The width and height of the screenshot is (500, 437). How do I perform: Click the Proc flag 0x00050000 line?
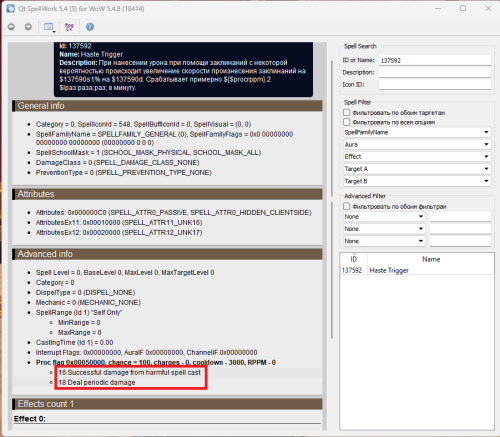(x=156, y=362)
